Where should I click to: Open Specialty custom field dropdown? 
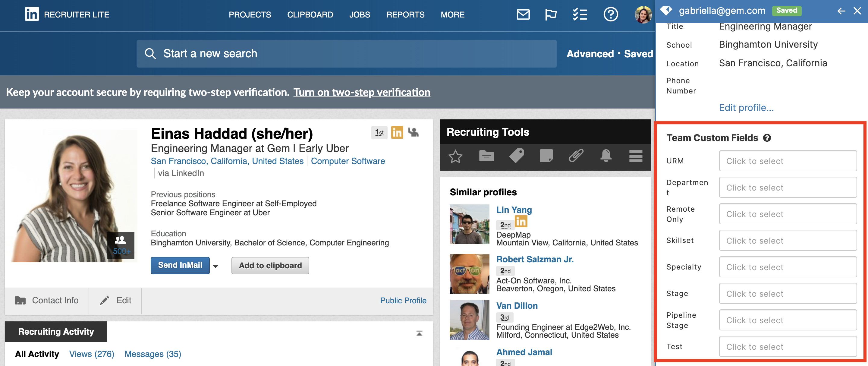pos(788,267)
